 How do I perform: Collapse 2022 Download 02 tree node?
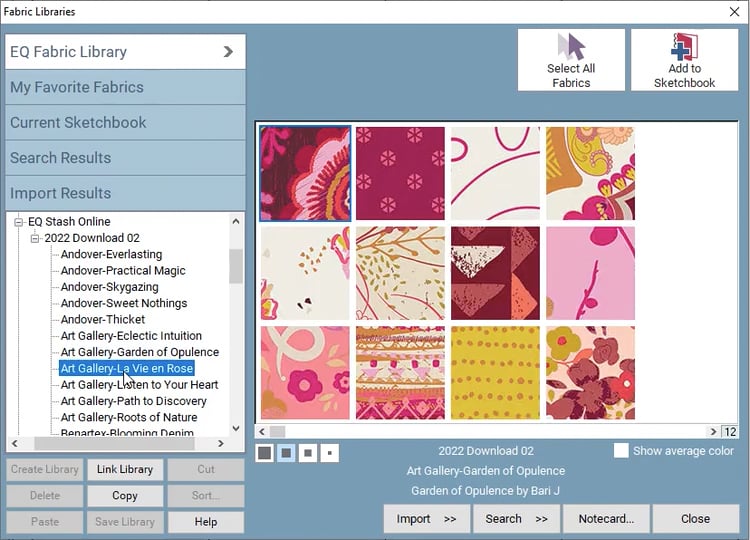(x=34, y=238)
